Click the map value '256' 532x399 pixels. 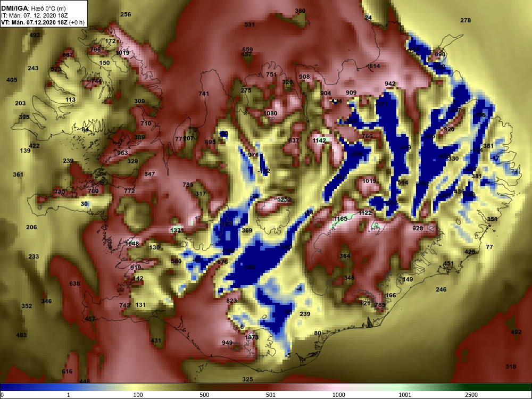coord(126,14)
